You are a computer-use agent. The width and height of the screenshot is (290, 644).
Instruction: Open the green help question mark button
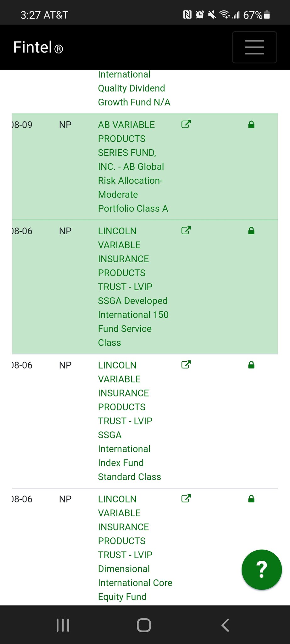[261, 569]
